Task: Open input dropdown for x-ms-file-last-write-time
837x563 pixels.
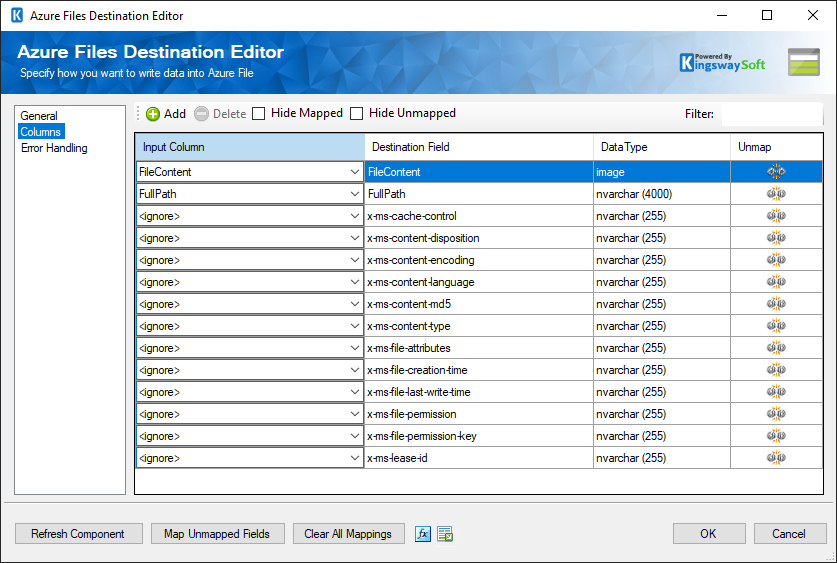Action: pyautogui.click(x=354, y=392)
